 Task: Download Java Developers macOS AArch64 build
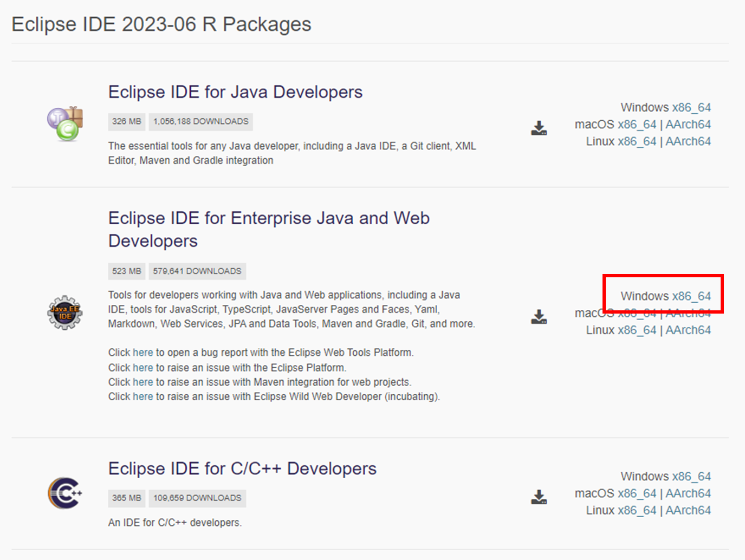click(688, 124)
